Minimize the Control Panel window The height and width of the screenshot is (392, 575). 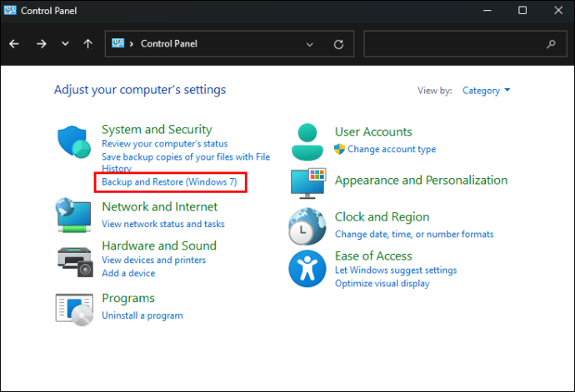(487, 10)
